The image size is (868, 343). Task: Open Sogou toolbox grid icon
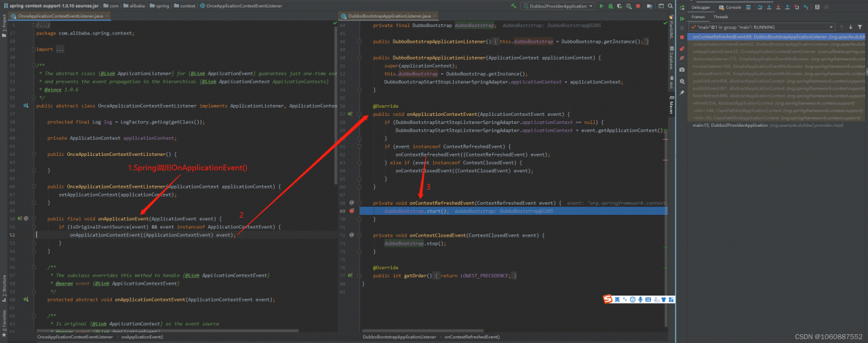671,299
